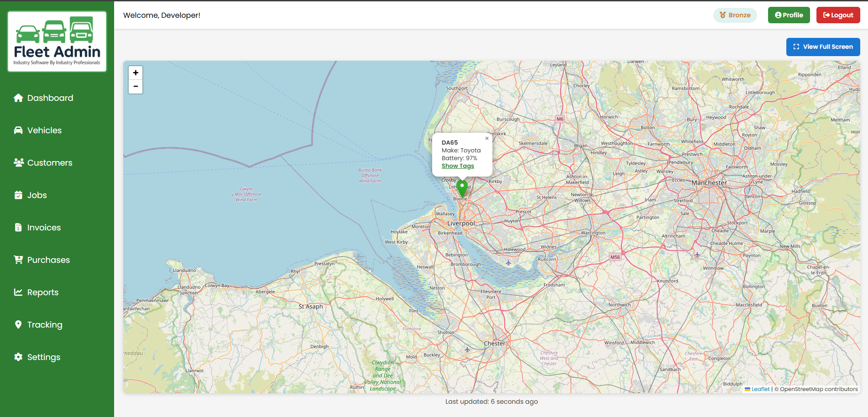Viewport: 868px width, 417px height.
Task: Open the Leaflet attribution link
Action: coord(757,389)
